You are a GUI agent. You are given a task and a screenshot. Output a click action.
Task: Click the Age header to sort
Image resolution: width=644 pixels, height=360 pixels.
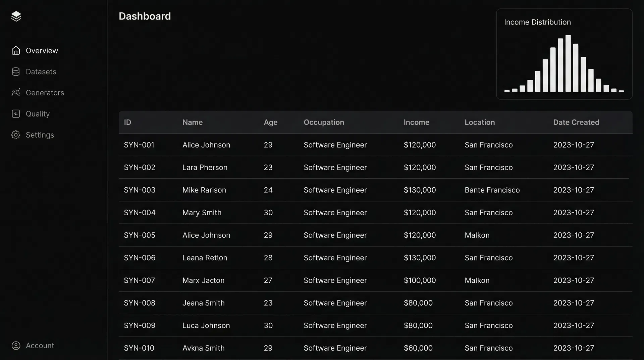pyautogui.click(x=270, y=122)
